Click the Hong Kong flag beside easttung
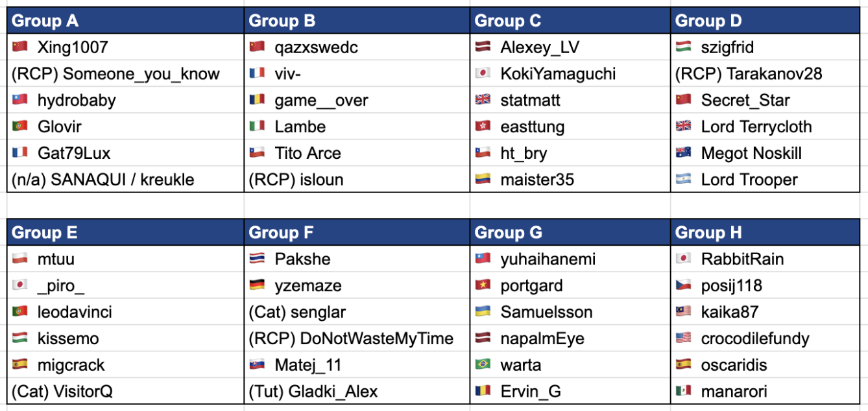868x411 pixels. coord(483,126)
